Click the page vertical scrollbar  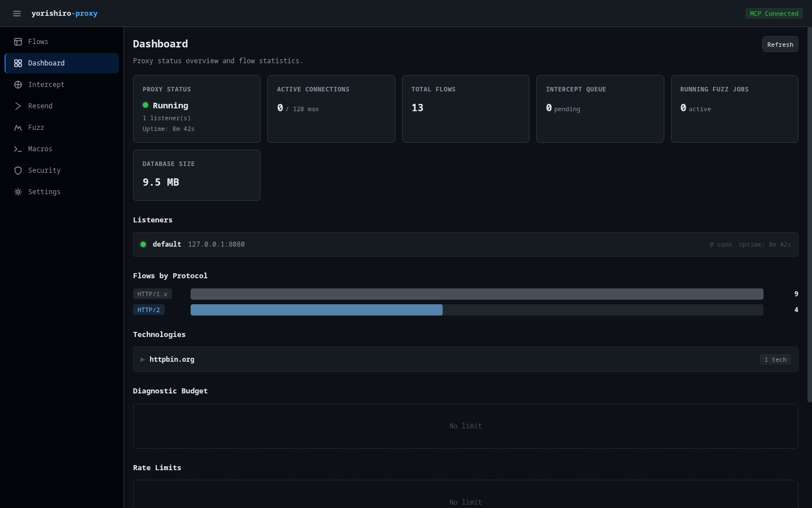809,214
